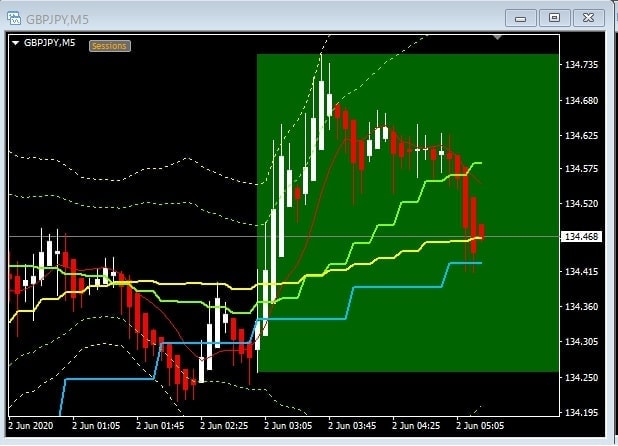The width and height of the screenshot is (618, 446).
Task: Minimize the GBPJPY chart window
Action: pos(521,17)
